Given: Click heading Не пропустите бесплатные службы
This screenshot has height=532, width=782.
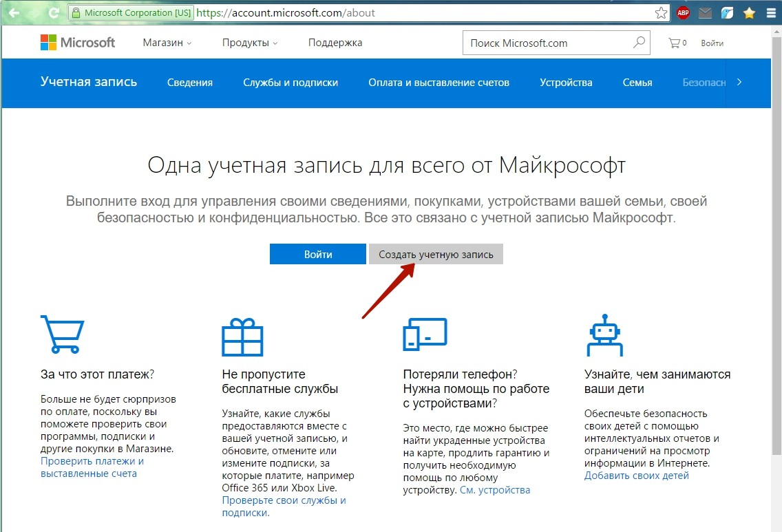Looking at the screenshot, I should 279,381.
